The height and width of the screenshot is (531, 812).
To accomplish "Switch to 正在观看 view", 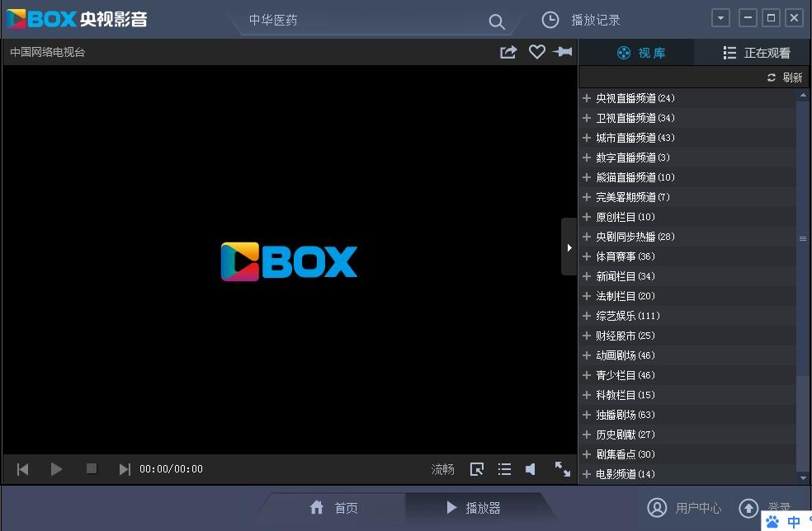I will coord(757,52).
